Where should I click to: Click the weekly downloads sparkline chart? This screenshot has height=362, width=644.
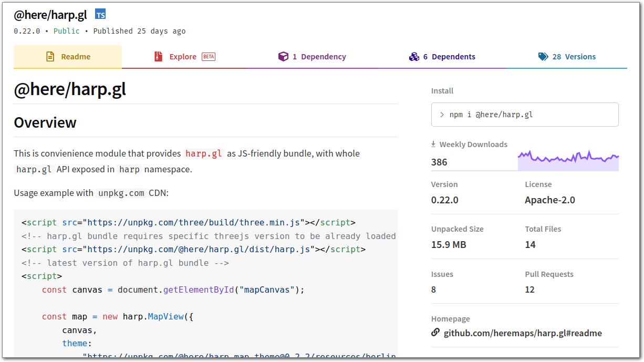coord(568,161)
